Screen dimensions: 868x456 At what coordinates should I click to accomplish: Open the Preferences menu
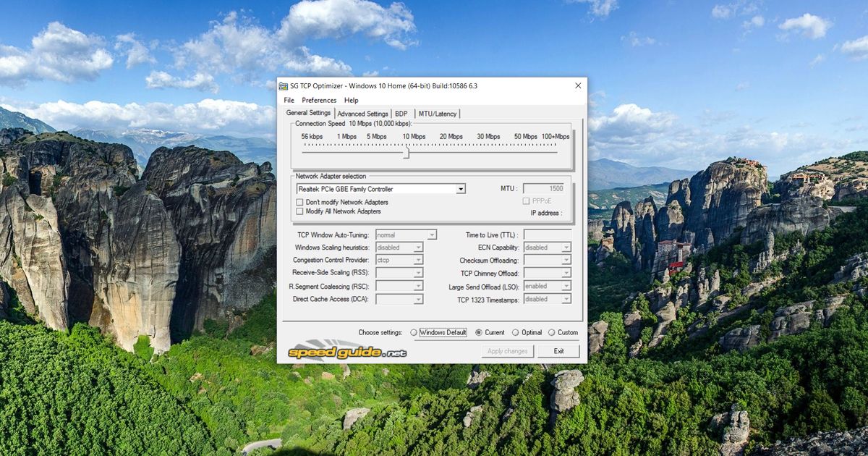click(x=318, y=100)
